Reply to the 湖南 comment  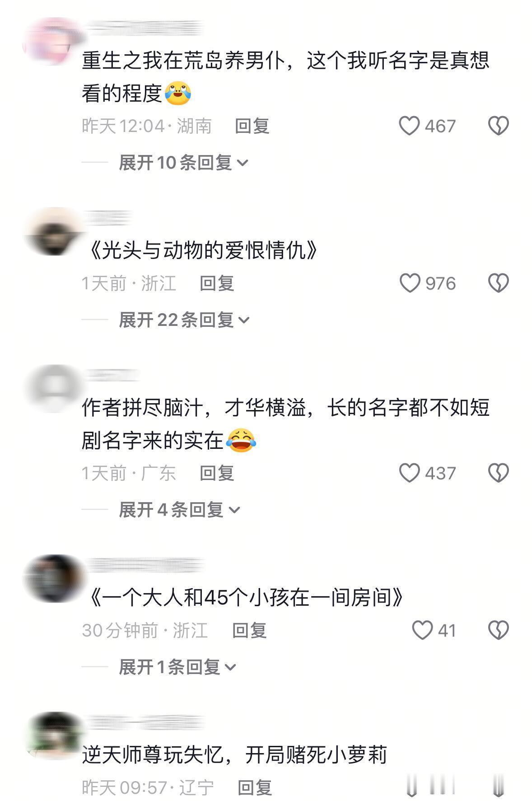pos(252,126)
